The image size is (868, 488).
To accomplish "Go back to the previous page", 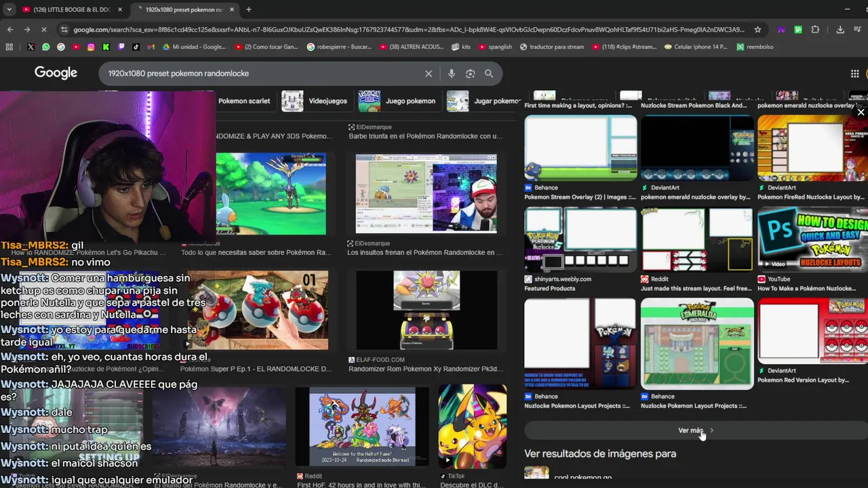I will (10, 30).
